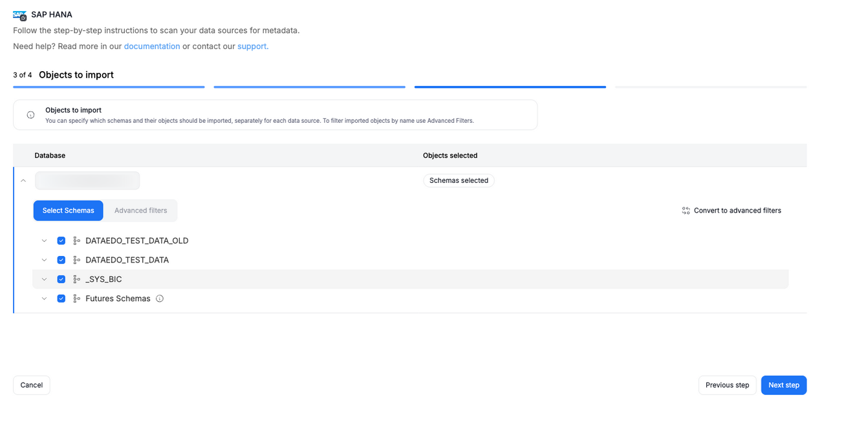Select the DATAEDO_TEST_DATA_OLD schema name
The width and height of the screenshot is (868, 437).
point(137,240)
